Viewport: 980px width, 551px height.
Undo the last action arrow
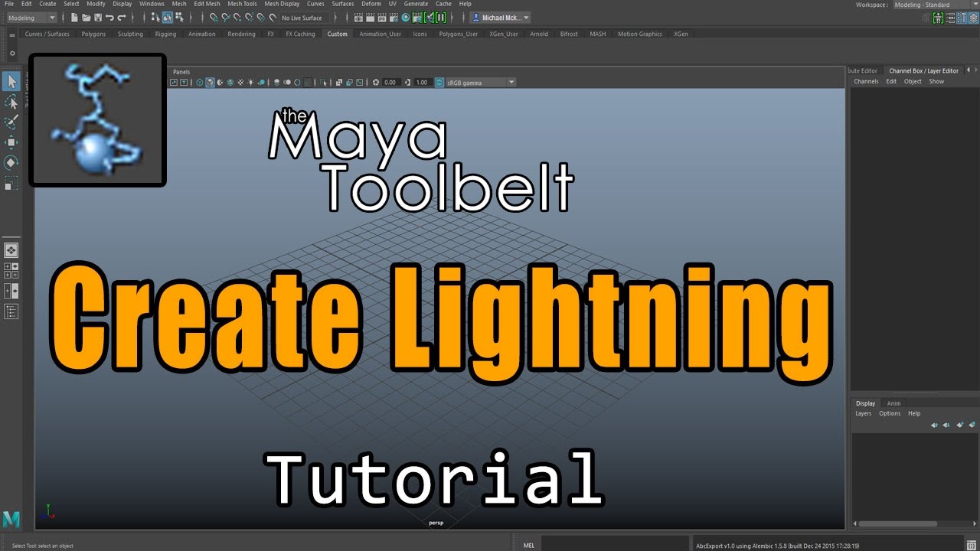pyautogui.click(x=109, y=17)
